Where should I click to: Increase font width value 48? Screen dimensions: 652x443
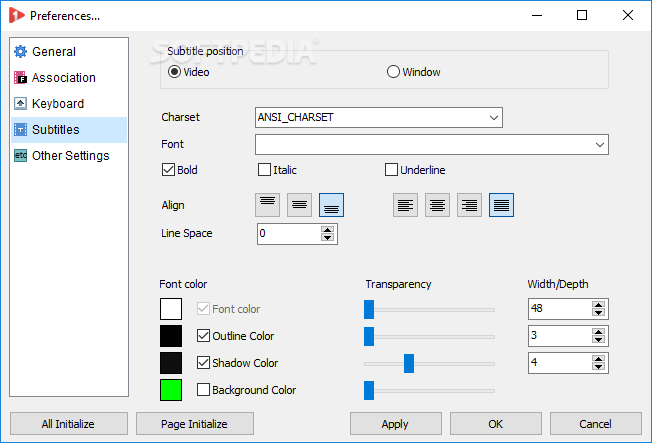coord(598,305)
